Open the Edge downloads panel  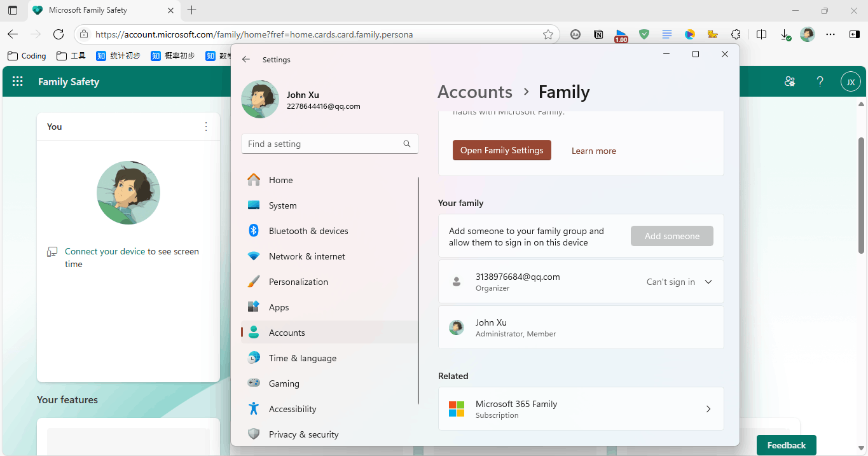[785, 34]
